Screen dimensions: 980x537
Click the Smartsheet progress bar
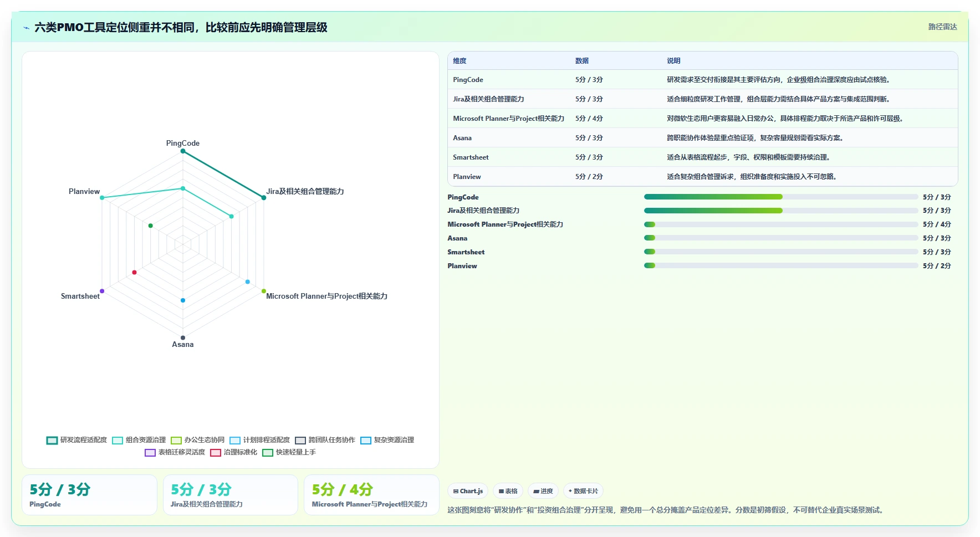pyautogui.click(x=781, y=252)
